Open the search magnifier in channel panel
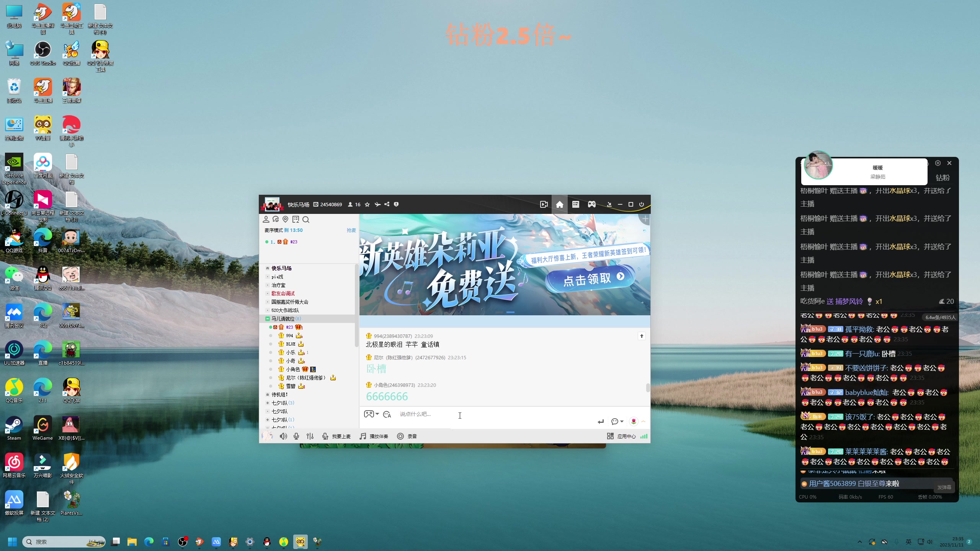Image resolution: width=980 pixels, height=551 pixels. point(305,219)
